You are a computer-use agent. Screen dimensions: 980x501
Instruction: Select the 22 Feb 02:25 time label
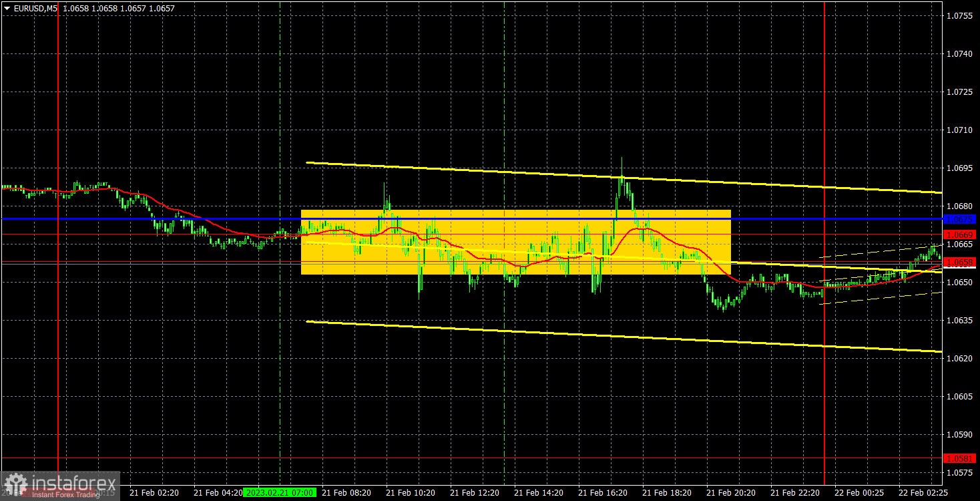click(x=923, y=492)
